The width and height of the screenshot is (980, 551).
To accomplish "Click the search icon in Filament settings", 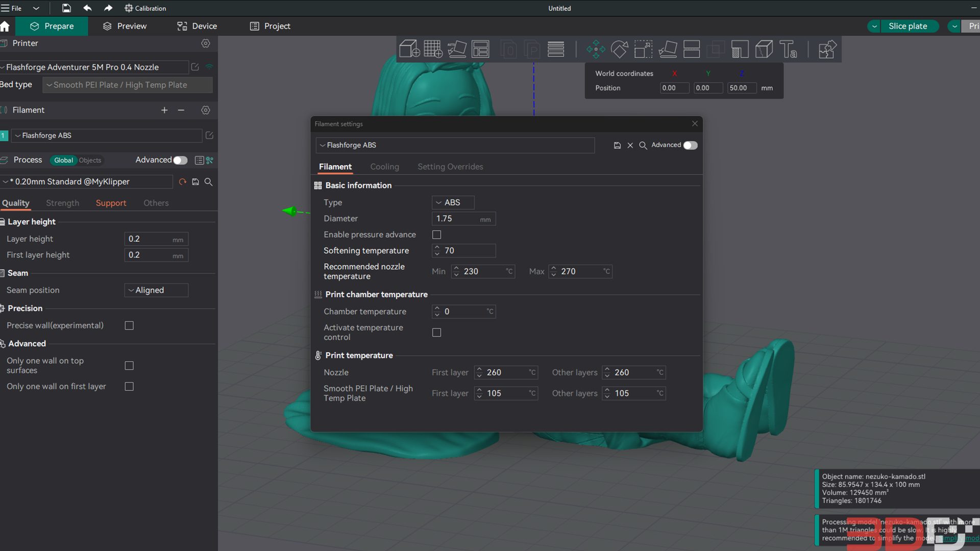I will [x=643, y=145].
